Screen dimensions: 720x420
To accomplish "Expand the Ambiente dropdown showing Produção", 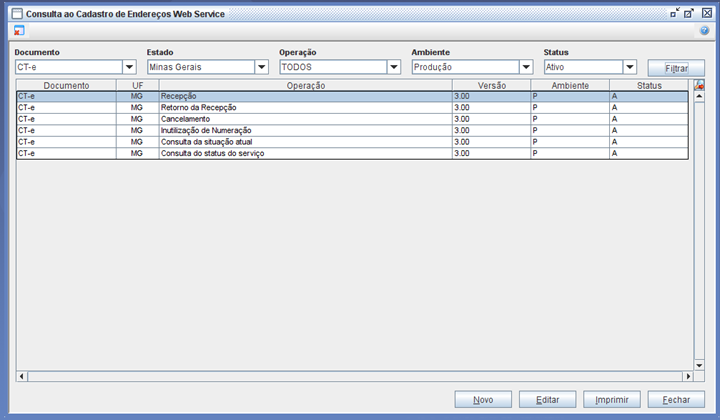I will click(x=526, y=67).
